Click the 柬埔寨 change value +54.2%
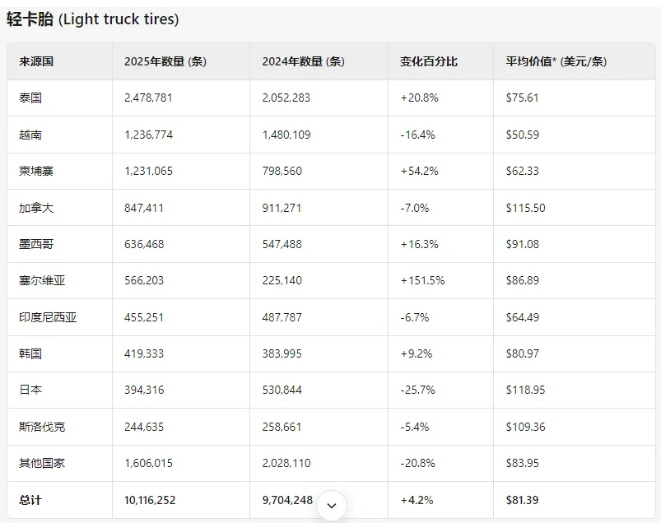668x528 pixels. click(x=420, y=171)
